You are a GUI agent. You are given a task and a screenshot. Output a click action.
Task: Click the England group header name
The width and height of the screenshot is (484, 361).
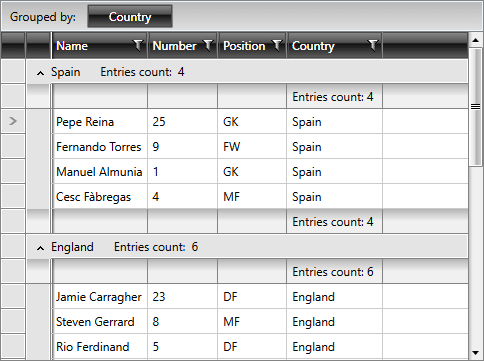tap(72, 247)
